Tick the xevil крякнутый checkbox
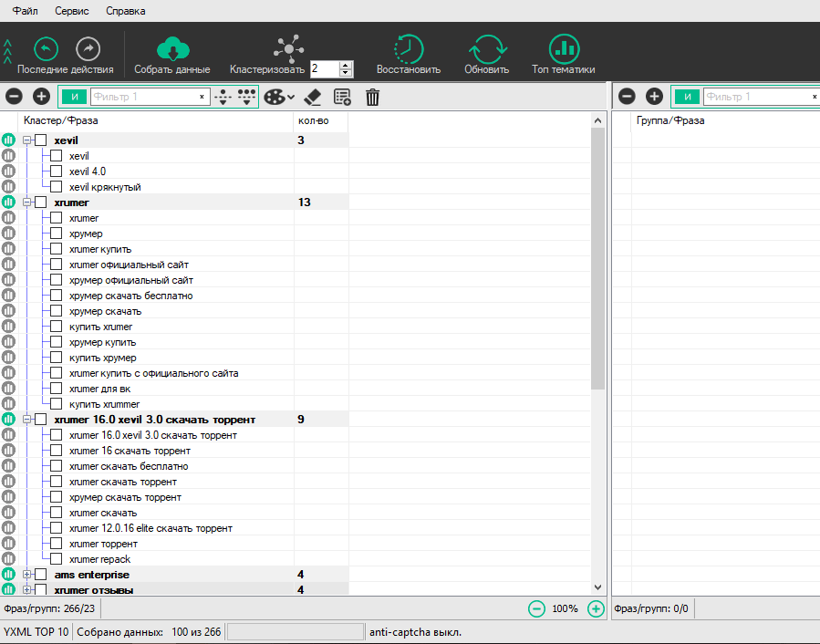Viewport: 820px width, 644px height. tap(56, 187)
